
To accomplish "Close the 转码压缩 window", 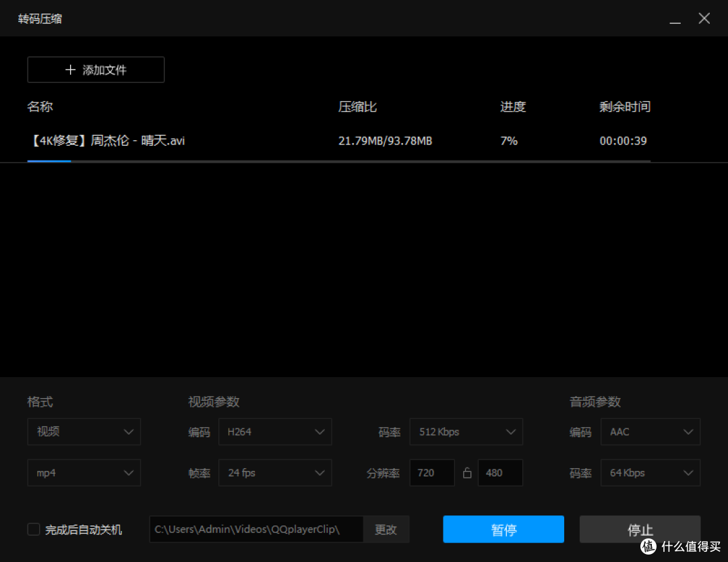I will (x=704, y=18).
